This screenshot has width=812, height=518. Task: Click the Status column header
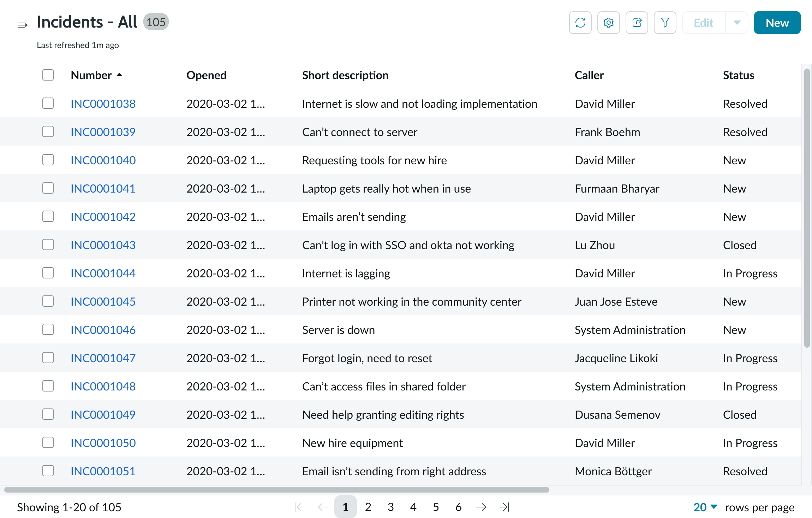pos(738,75)
